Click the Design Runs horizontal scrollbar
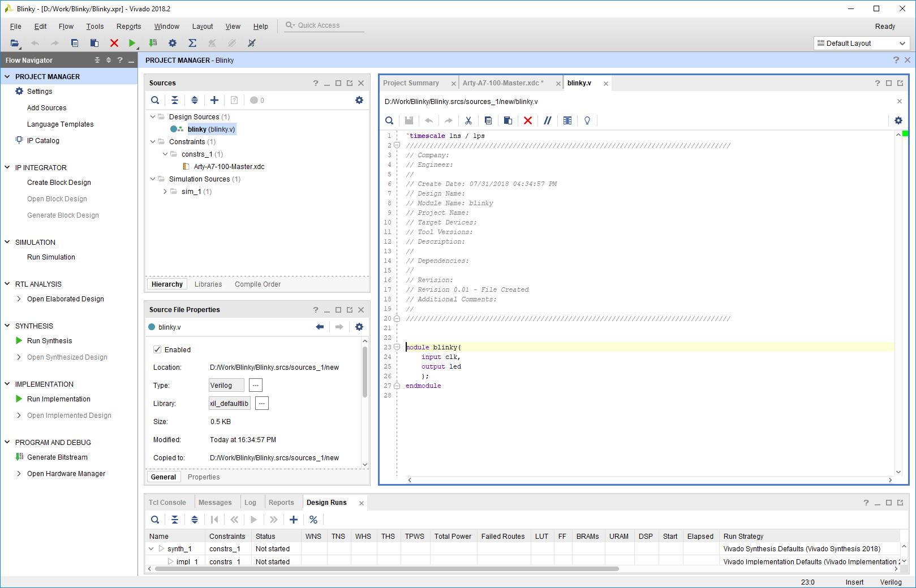The height and width of the screenshot is (588, 916). click(x=386, y=569)
